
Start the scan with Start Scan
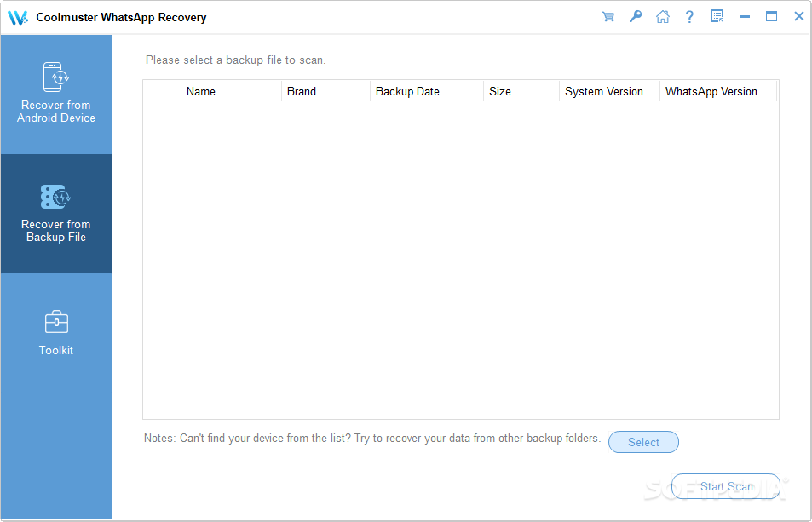pos(726,486)
